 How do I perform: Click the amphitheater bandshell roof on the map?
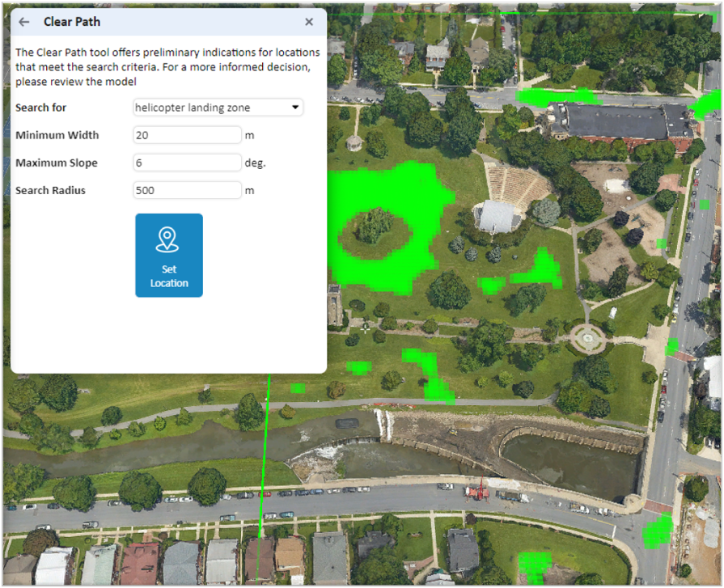(x=497, y=217)
